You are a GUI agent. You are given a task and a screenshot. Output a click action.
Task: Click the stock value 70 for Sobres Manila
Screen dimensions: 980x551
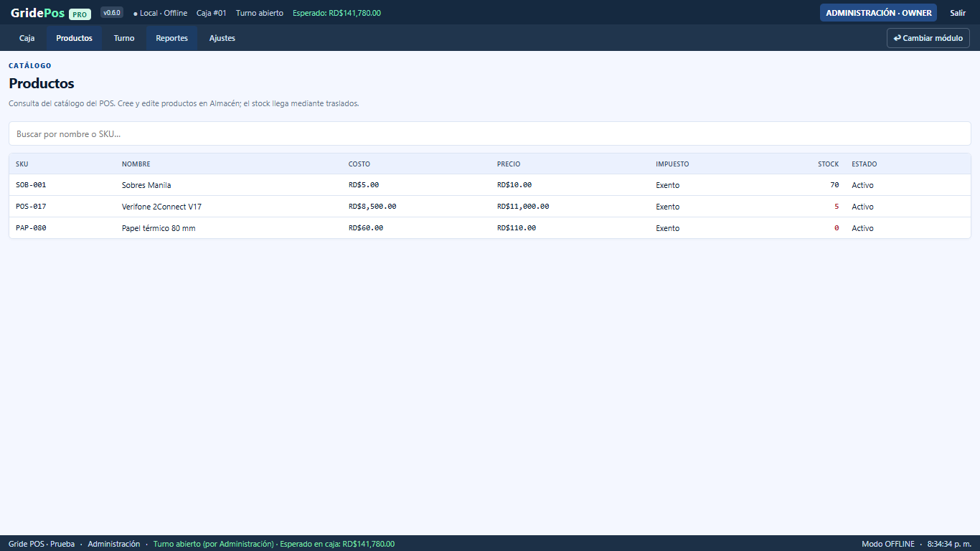pyautogui.click(x=834, y=185)
